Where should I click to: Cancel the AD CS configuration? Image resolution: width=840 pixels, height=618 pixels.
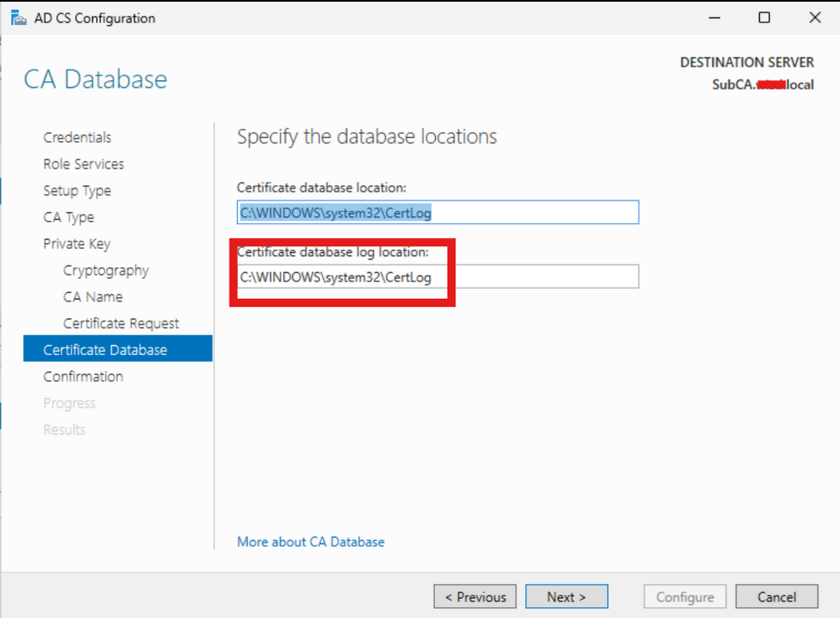(777, 597)
